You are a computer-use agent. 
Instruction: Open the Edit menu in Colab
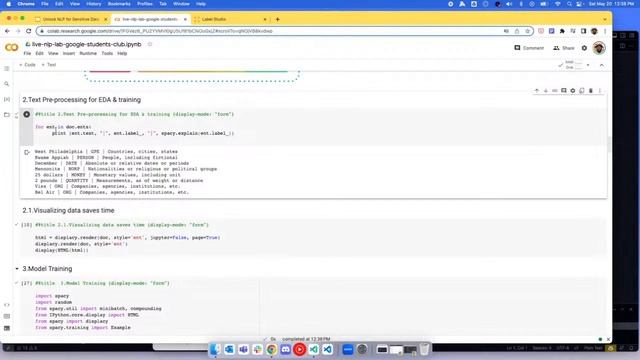pyautogui.click(x=39, y=53)
